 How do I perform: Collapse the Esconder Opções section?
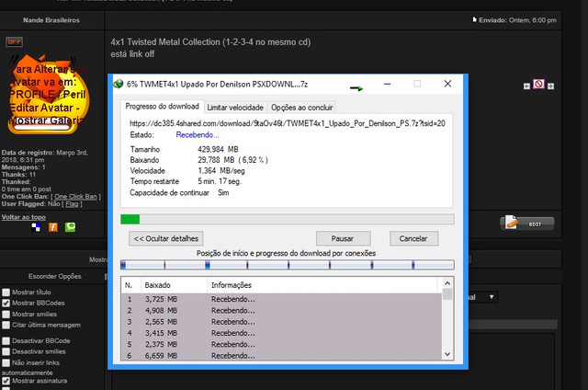click(55, 276)
